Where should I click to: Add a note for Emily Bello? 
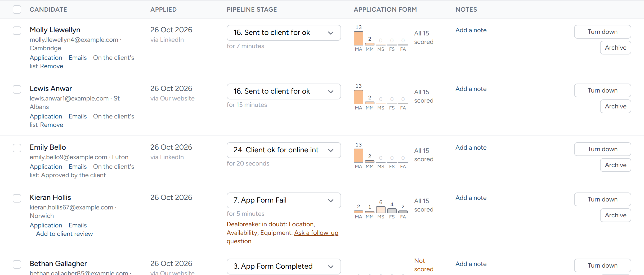[471, 148]
